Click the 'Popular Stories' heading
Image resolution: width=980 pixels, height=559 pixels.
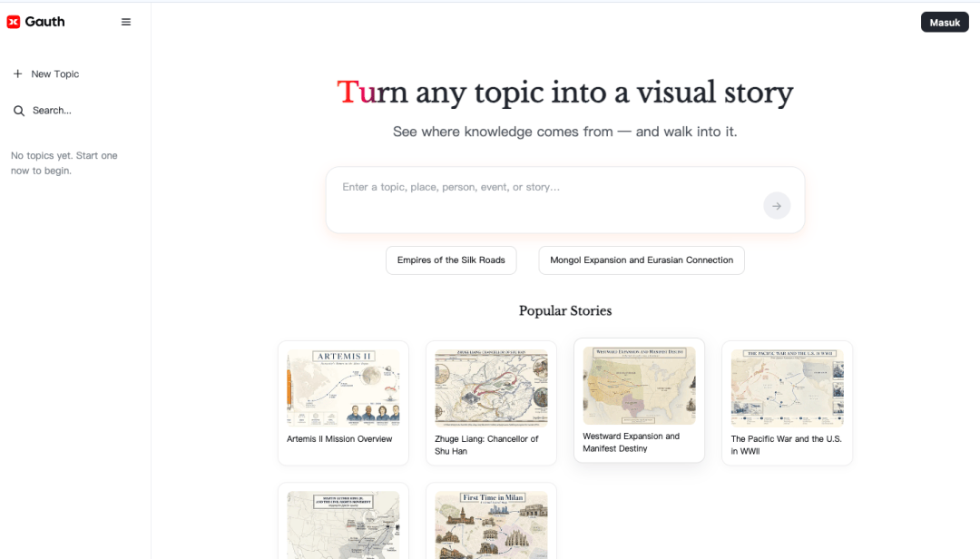pyautogui.click(x=565, y=310)
